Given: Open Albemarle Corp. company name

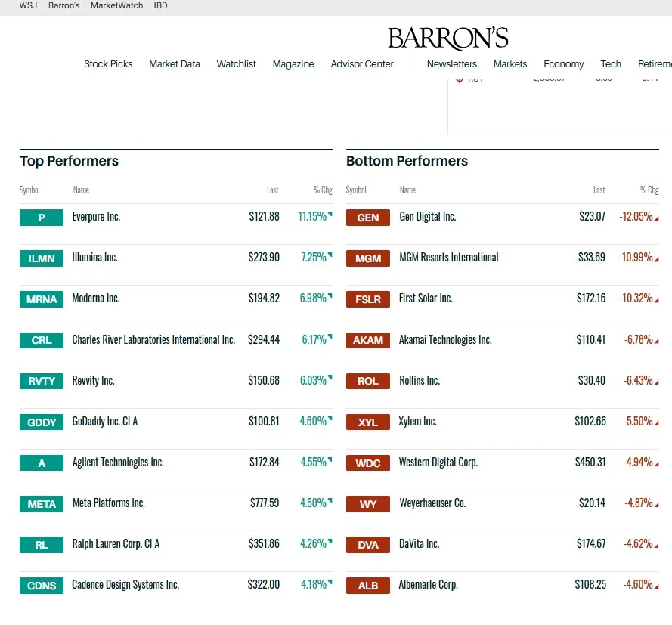Looking at the screenshot, I should click(x=428, y=585).
